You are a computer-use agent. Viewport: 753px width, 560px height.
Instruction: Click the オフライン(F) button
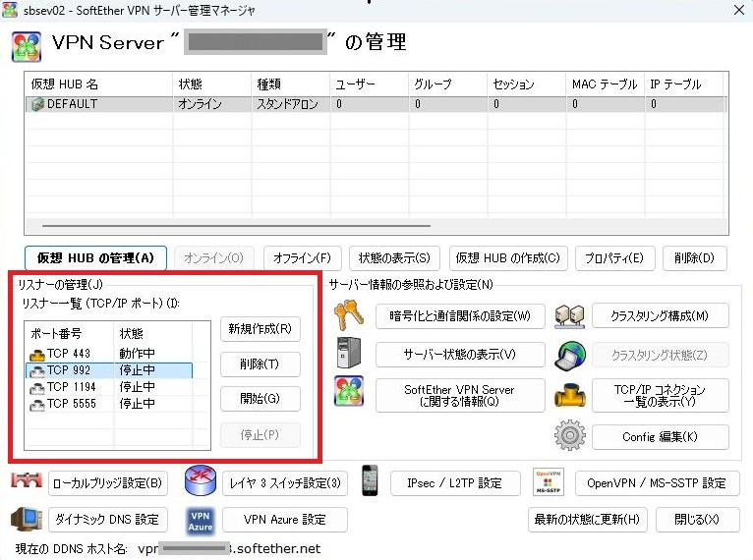pos(303,258)
